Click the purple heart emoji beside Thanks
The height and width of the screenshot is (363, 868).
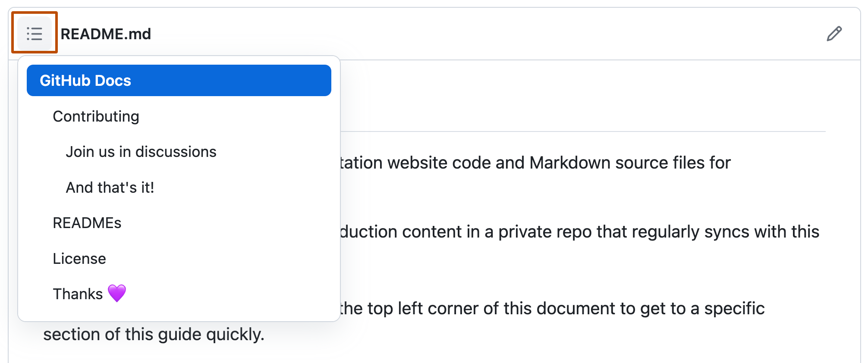(x=117, y=294)
